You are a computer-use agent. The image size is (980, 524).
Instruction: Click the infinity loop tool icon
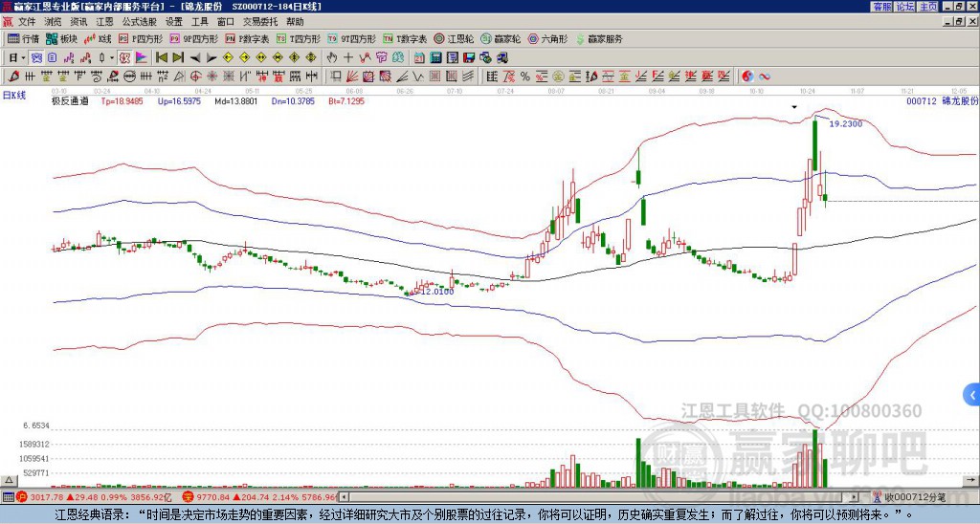pyautogui.click(x=765, y=76)
